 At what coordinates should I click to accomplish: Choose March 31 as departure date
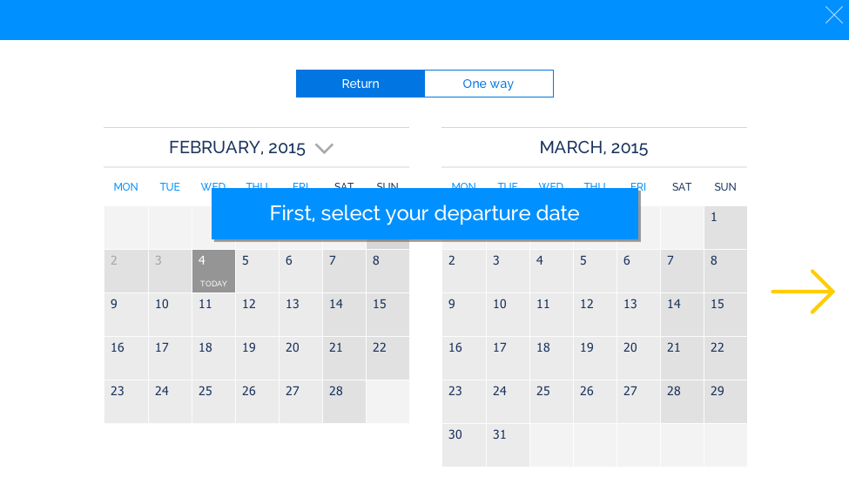pyautogui.click(x=508, y=445)
